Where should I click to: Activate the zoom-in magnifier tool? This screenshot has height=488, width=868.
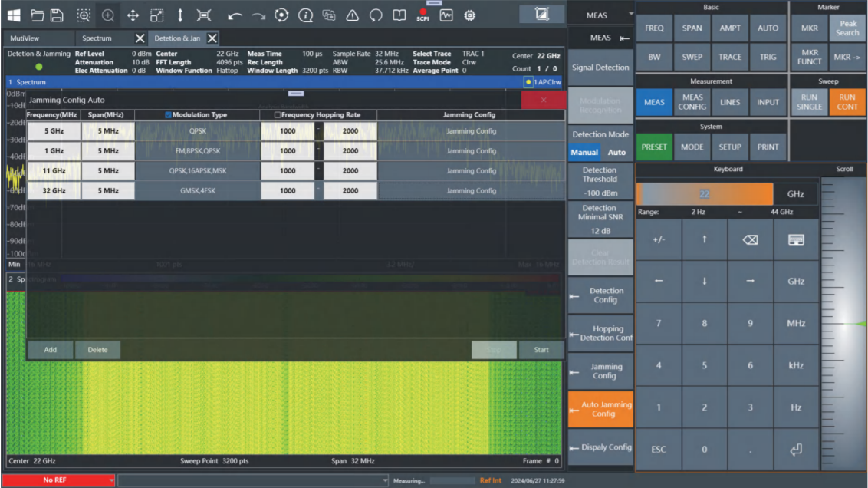click(108, 15)
